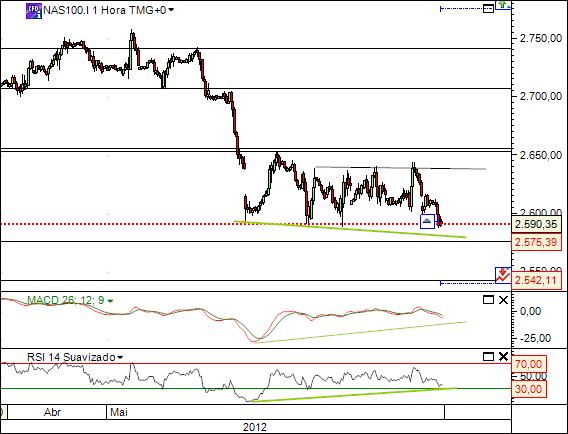Open the MACD 26; 12; 9 dropdown
The width and height of the screenshot is (568, 434).
pyautogui.click(x=110, y=301)
